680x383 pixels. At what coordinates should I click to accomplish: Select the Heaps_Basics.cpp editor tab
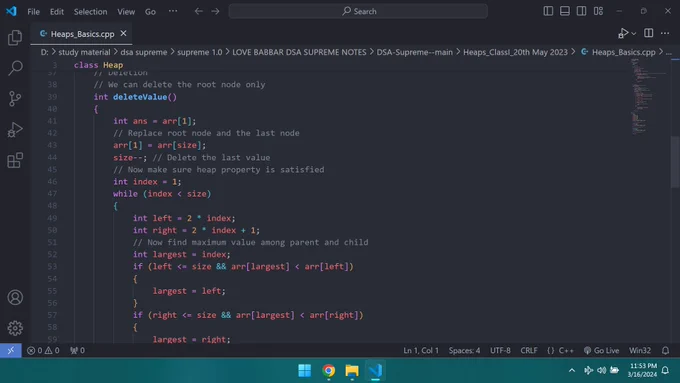coord(82,34)
